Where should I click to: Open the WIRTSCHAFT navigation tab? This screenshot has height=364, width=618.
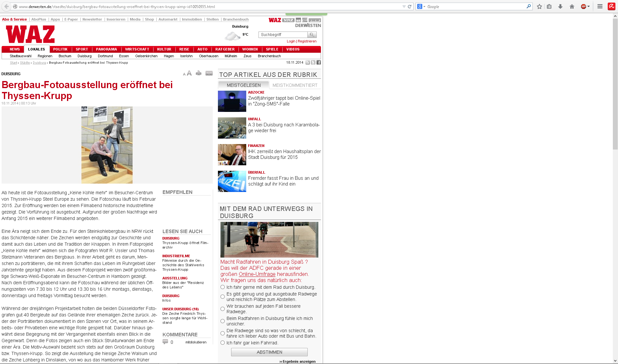coord(137,49)
